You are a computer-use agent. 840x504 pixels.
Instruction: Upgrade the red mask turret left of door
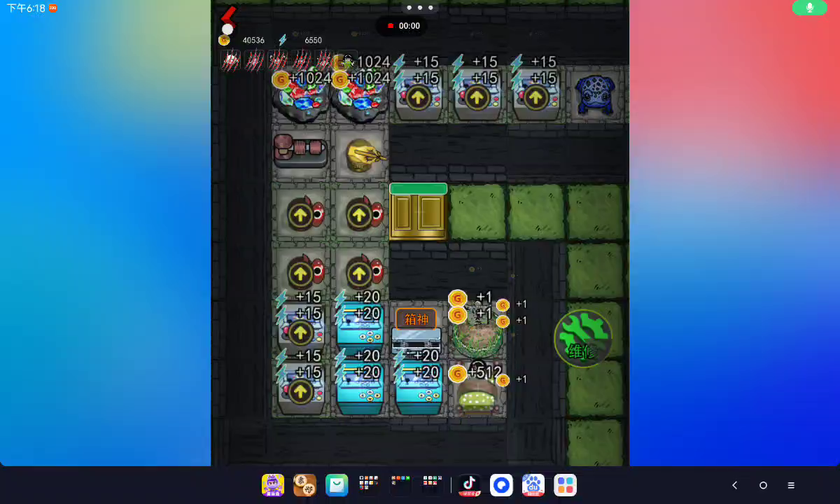360,213
